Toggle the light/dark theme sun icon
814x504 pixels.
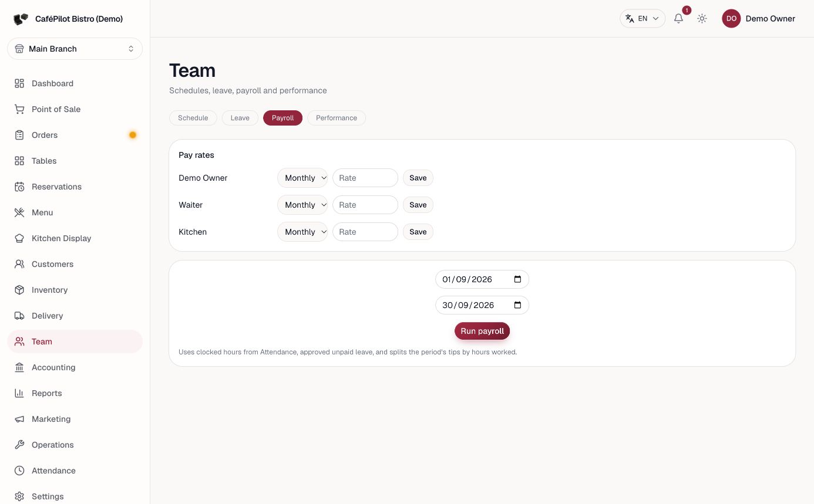click(702, 19)
